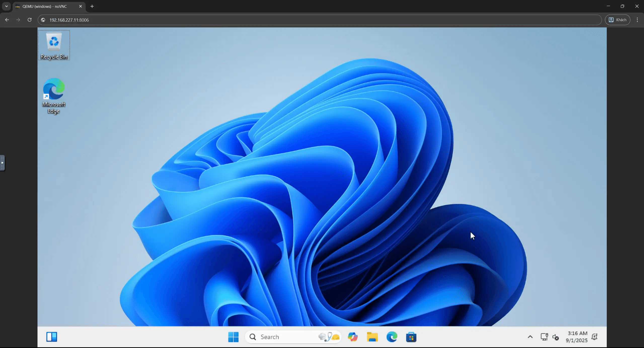Reload the noVNC page
Screen dimensions: 644x348
click(x=29, y=20)
